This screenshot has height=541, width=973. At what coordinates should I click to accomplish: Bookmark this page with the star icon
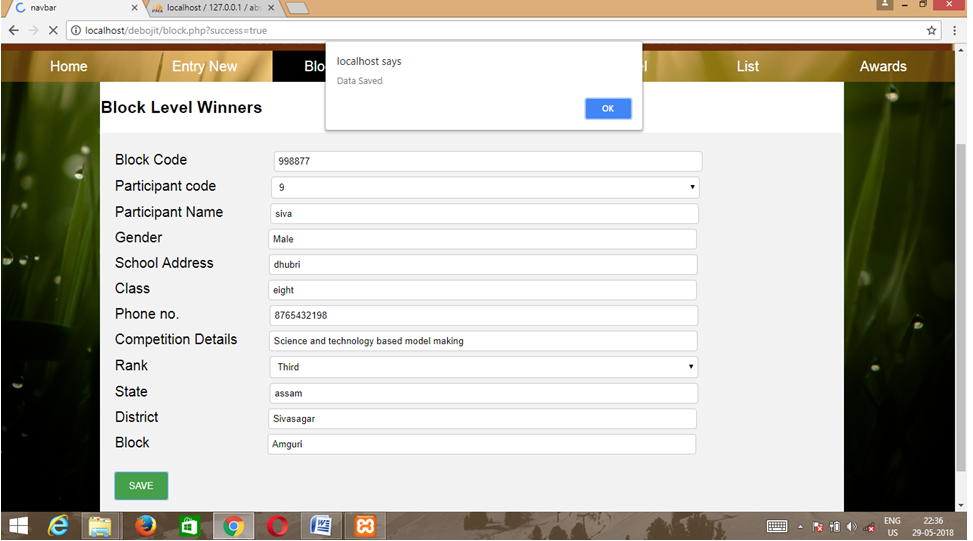(931, 30)
